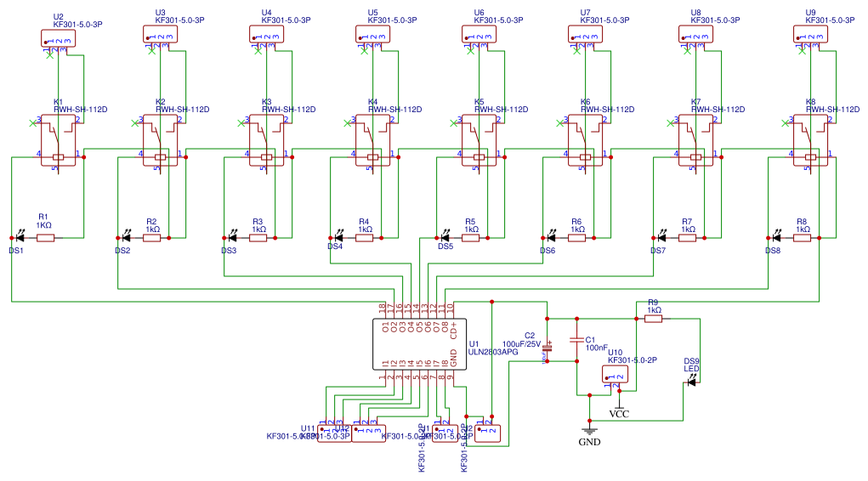Select relay K8 symbol
Viewport: 868px width, 481px height.
click(x=810, y=140)
